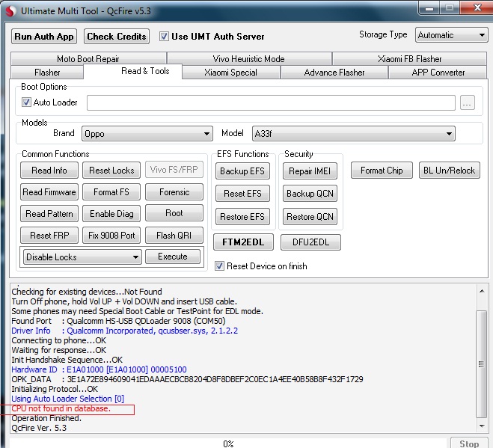The height and width of the screenshot is (448, 493).
Task: Click the Format Chip button
Action: point(382,171)
